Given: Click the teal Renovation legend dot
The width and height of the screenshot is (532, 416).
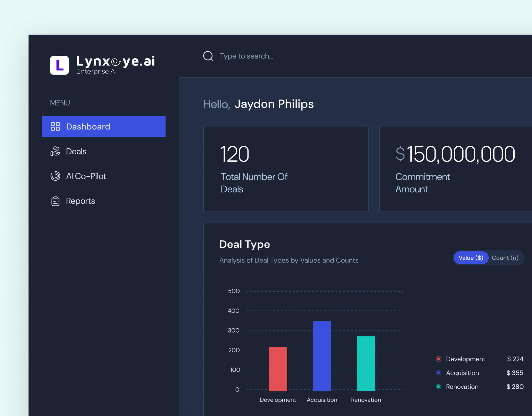Looking at the screenshot, I should tap(438, 386).
